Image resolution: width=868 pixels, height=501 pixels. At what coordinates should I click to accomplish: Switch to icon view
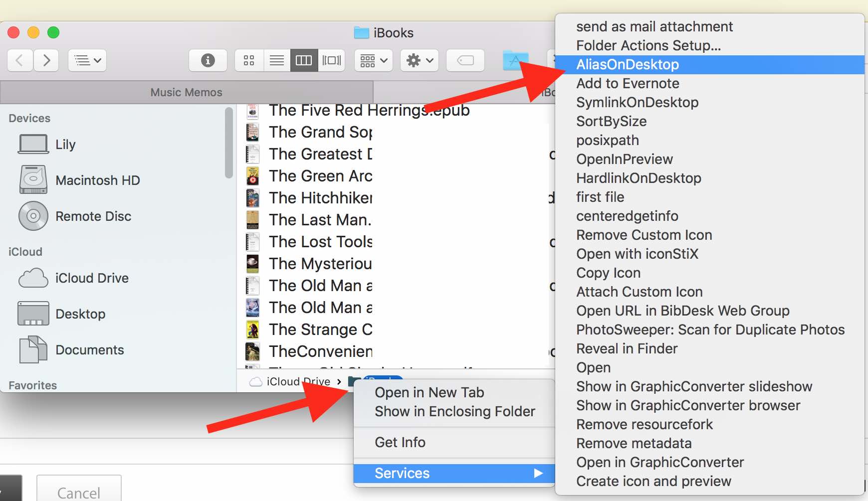249,61
